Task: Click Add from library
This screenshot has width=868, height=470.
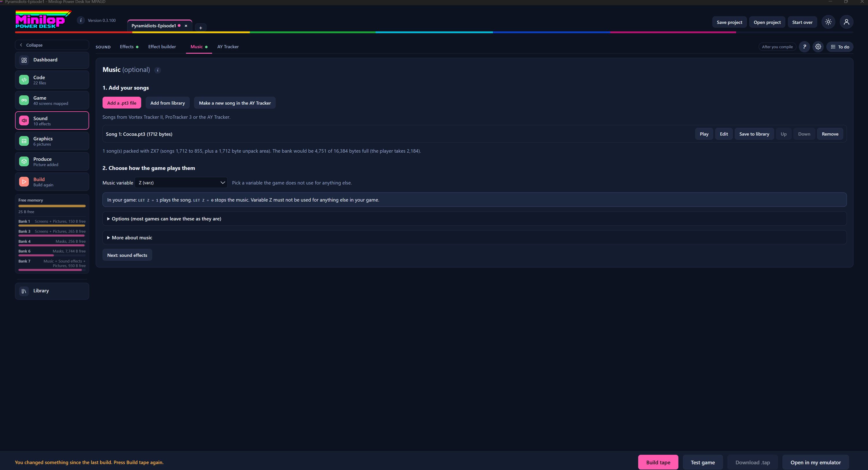Action: click(168, 103)
